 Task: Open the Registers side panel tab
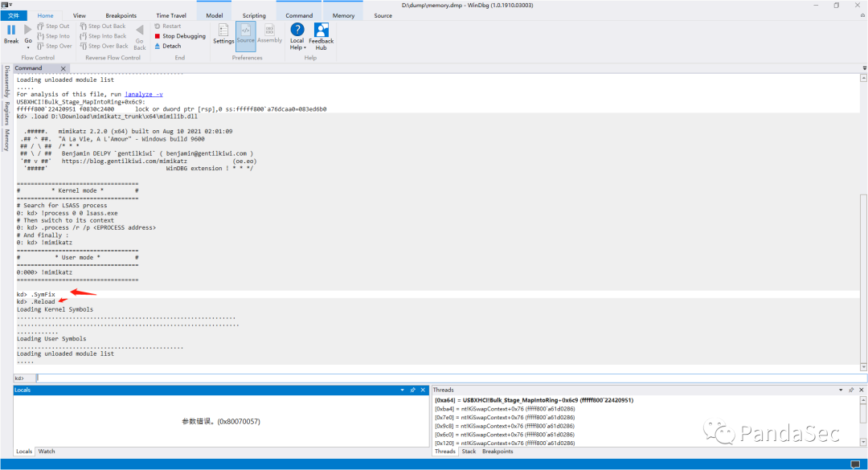6,113
